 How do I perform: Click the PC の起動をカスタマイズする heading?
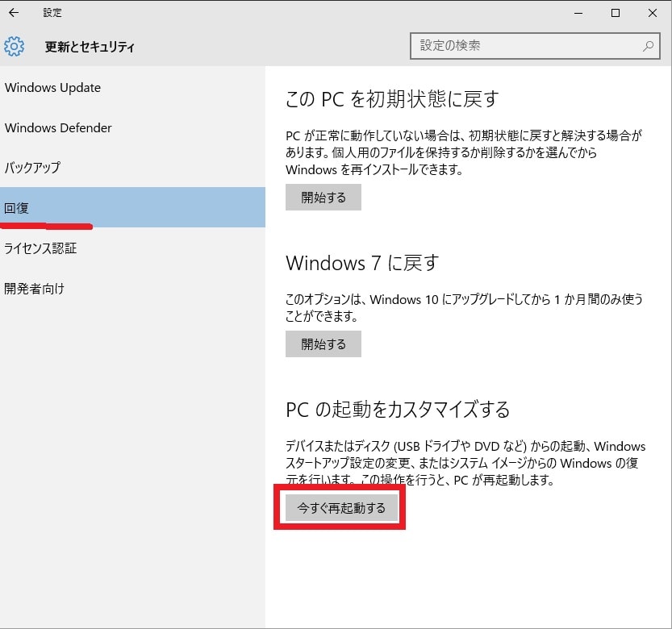398,409
